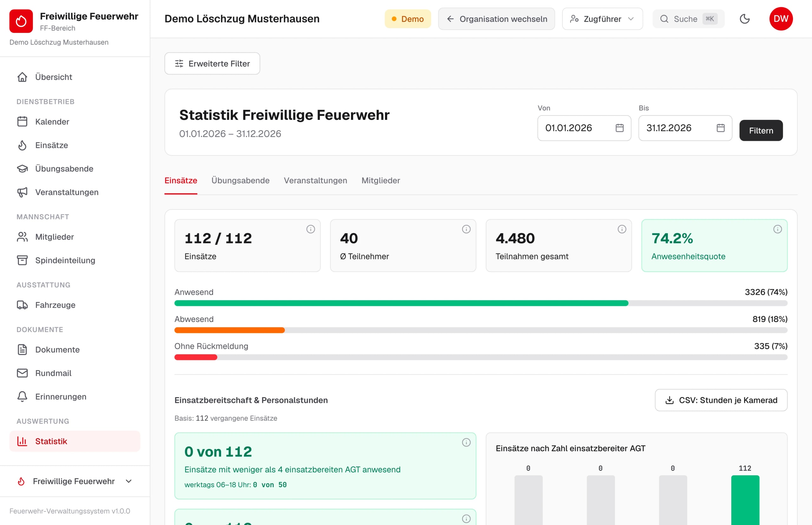Open Mitglieder people icon
The image size is (812, 525).
point(23,237)
